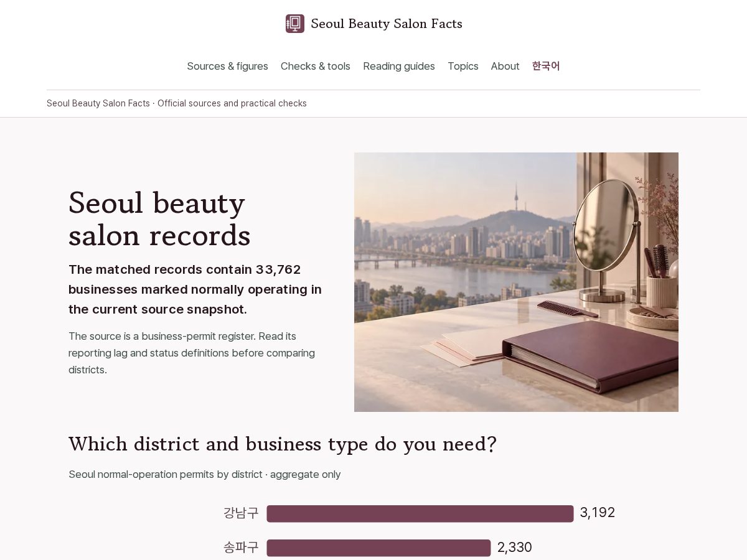Click the chart caption 'Seoul normal-operation permits by district'
The width and height of the screenshot is (747, 560).
pyautogui.click(x=205, y=474)
